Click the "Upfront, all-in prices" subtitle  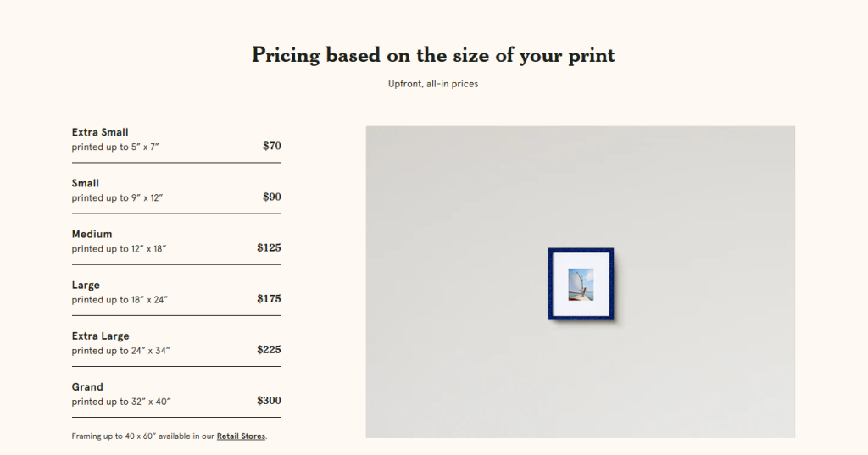point(433,84)
